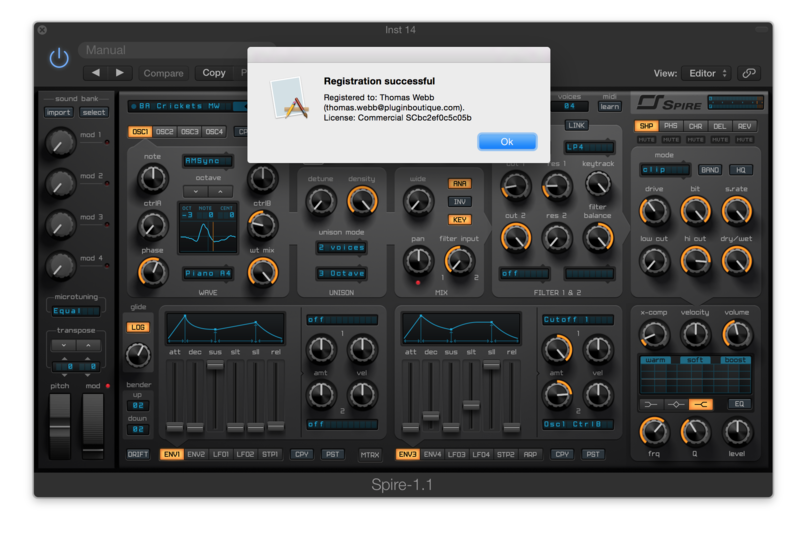Adjust the filter balance knob

tap(597, 238)
